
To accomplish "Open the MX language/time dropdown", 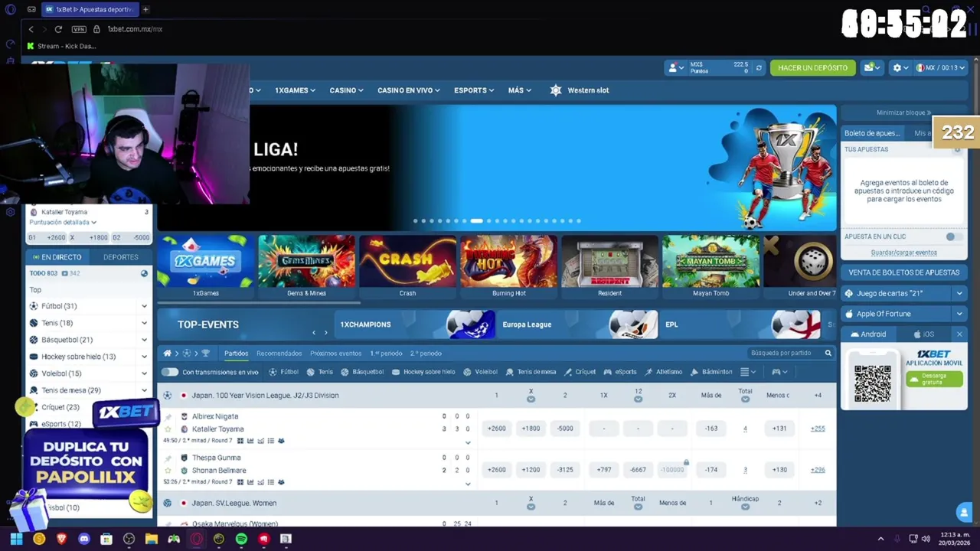I will pyautogui.click(x=939, y=68).
